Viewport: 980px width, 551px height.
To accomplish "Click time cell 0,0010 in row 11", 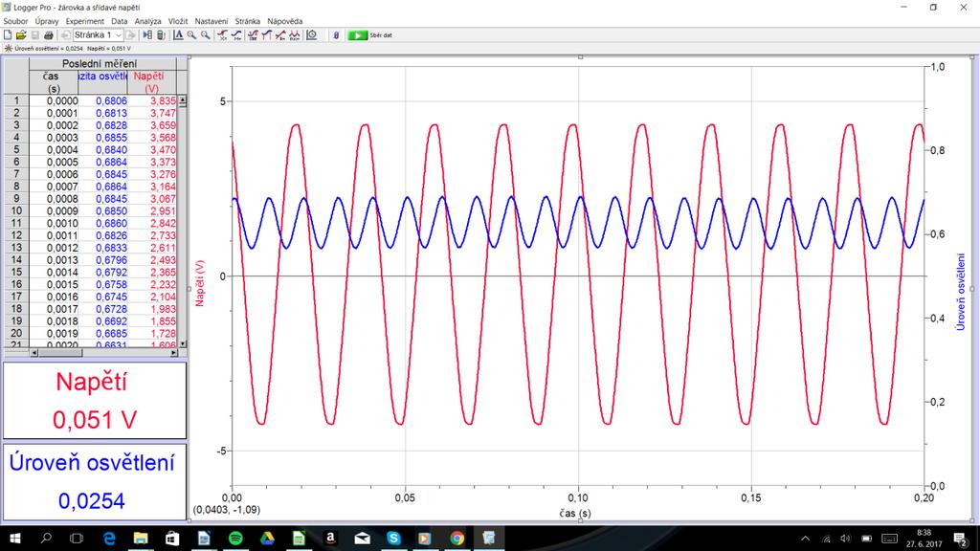I will (54, 223).
